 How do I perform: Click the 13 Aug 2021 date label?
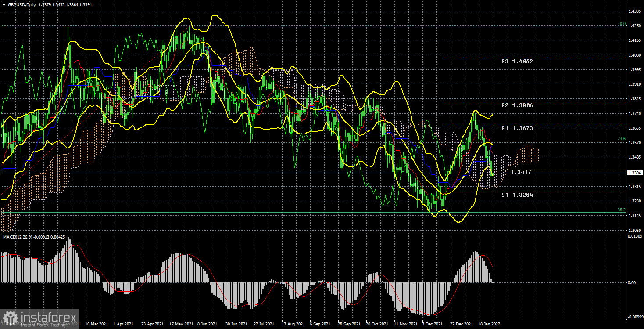click(293, 324)
